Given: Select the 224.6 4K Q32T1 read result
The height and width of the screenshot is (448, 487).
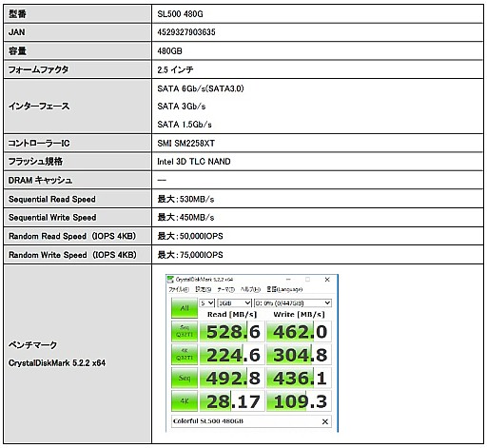Looking at the screenshot, I should [232, 355].
